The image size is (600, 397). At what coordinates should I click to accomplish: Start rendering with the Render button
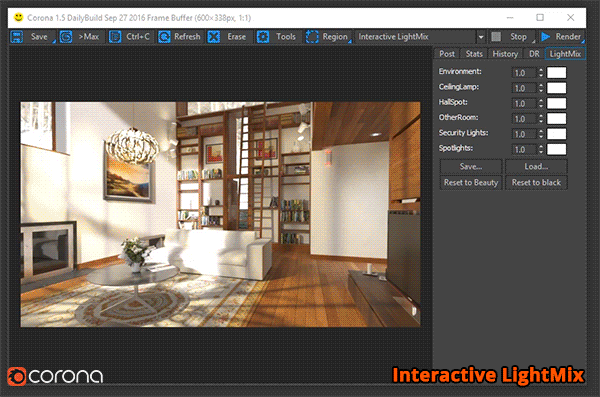coord(568,37)
